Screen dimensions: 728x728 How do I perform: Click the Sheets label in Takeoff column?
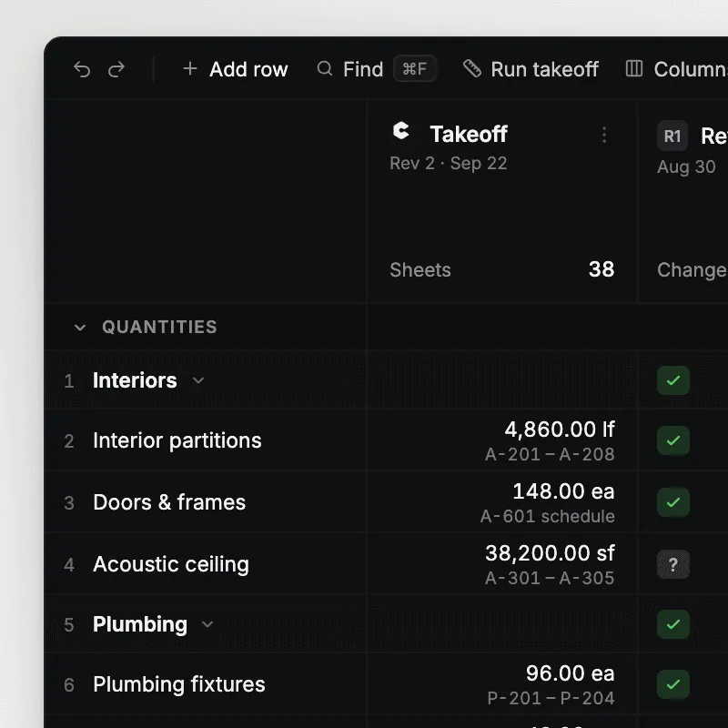[420, 269]
